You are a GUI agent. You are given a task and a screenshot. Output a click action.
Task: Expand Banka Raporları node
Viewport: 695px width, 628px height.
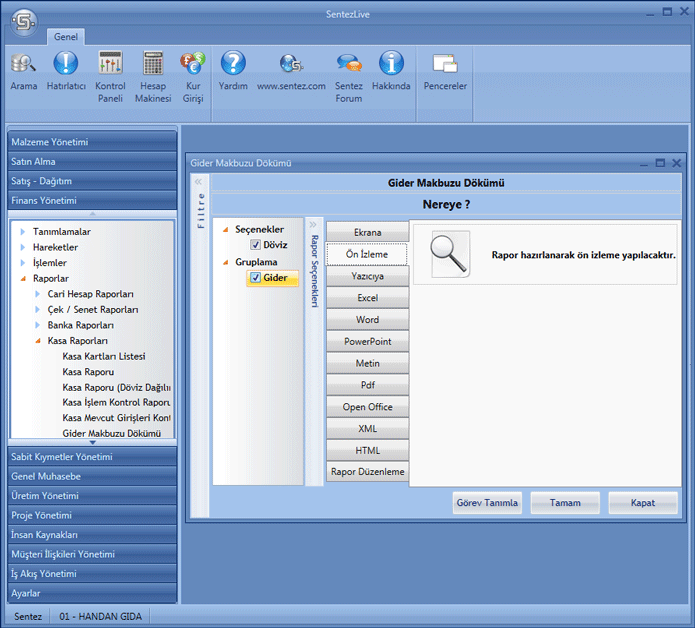(38, 325)
